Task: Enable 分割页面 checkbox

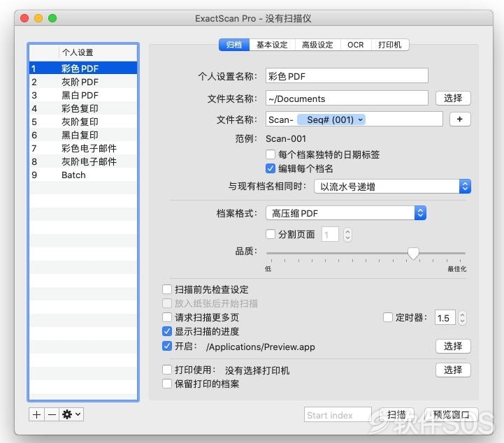Action: 271,234
